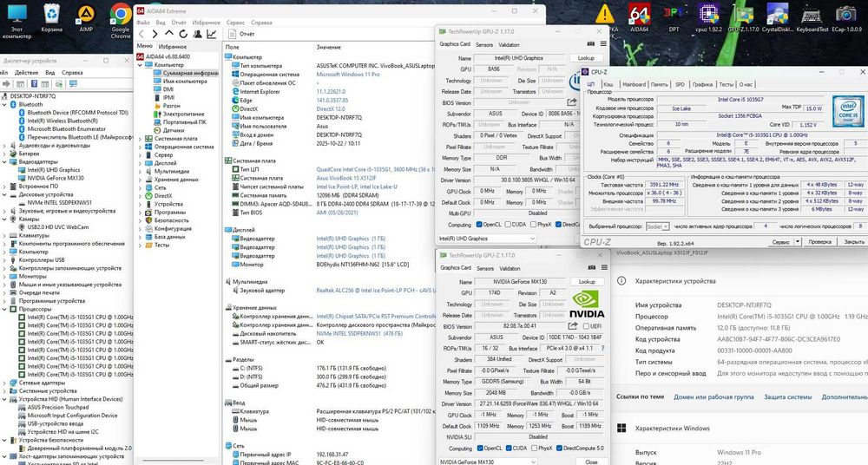This screenshot has height=465, width=868.
Task: Open AIDA64 user management icon
Action: coord(197,34)
